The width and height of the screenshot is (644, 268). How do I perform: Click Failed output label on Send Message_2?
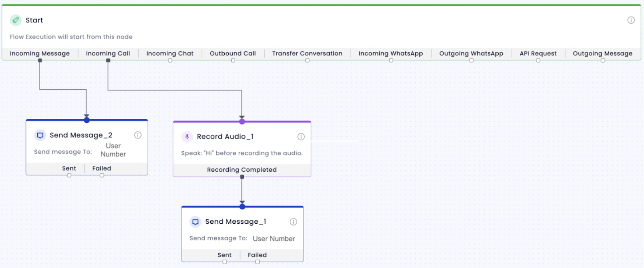pos(102,168)
